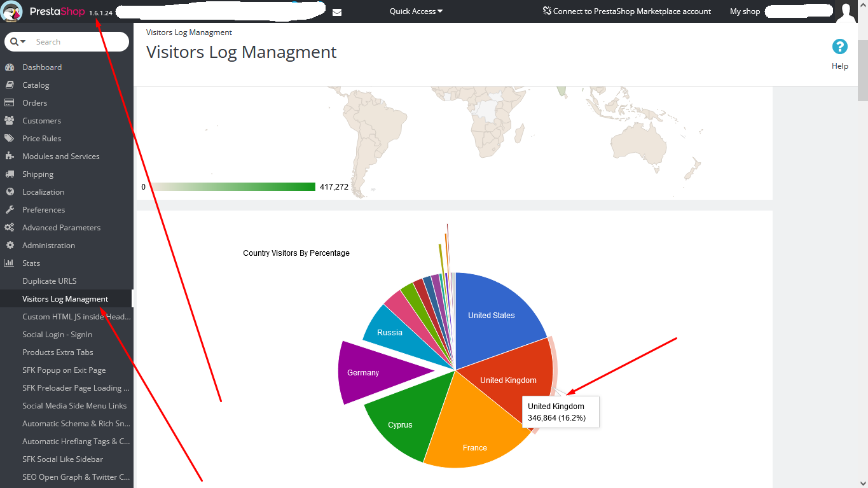Click the Marketplace connect plug icon
Screen dimensions: 868x488
point(547,11)
